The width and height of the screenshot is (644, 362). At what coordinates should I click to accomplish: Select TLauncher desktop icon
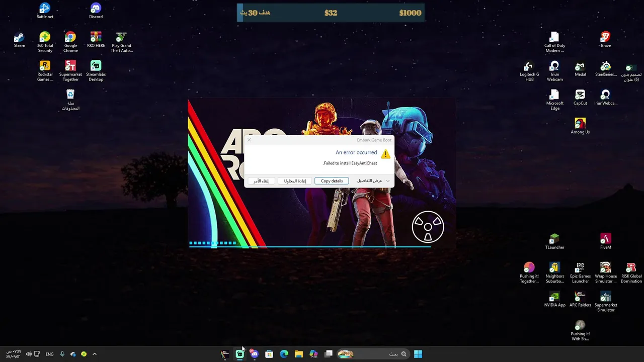click(554, 241)
